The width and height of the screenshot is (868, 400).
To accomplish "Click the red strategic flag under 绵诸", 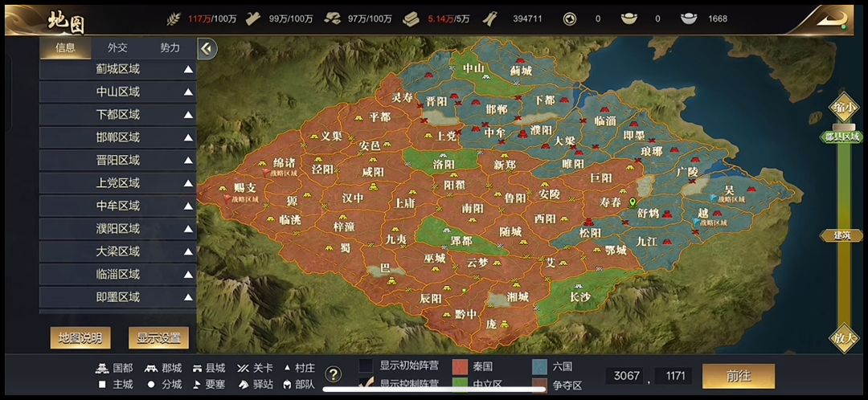I will (x=267, y=173).
